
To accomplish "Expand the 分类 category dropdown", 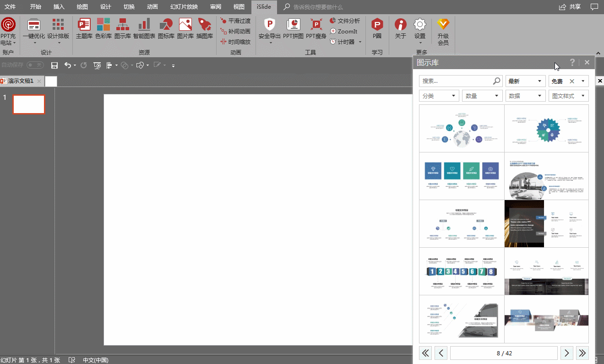I will [438, 96].
